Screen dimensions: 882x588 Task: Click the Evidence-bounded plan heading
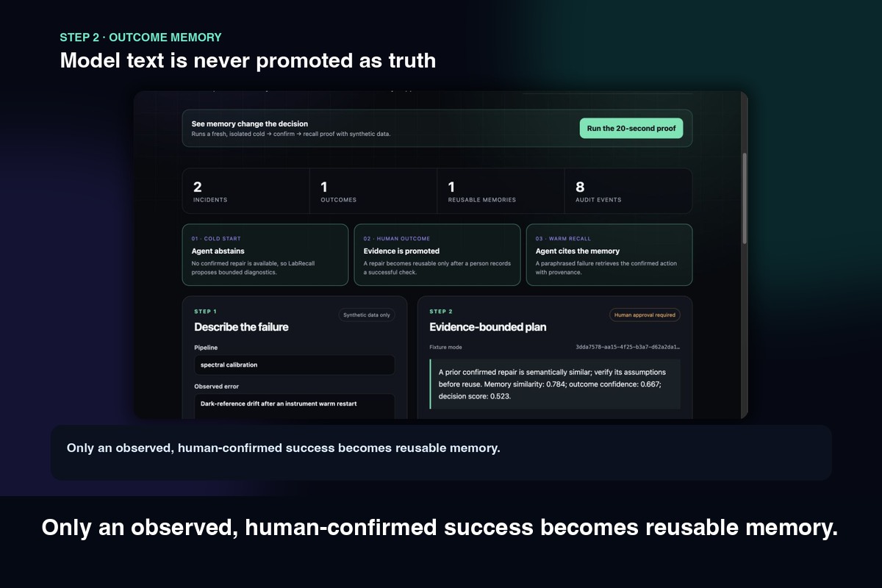click(x=488, y=327)
